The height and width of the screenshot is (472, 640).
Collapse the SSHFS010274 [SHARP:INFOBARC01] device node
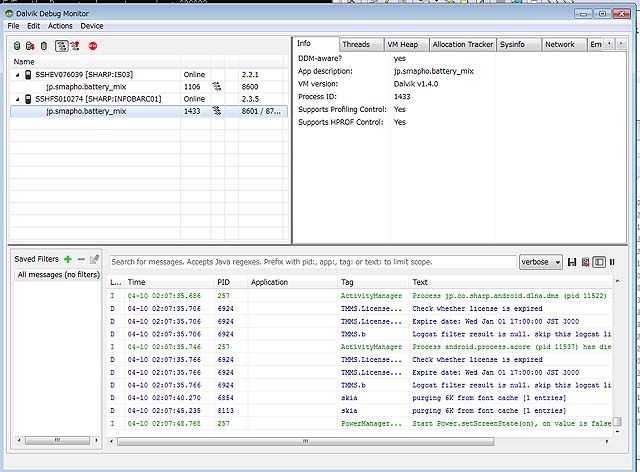pyautogui.click(x=18, y=99)
